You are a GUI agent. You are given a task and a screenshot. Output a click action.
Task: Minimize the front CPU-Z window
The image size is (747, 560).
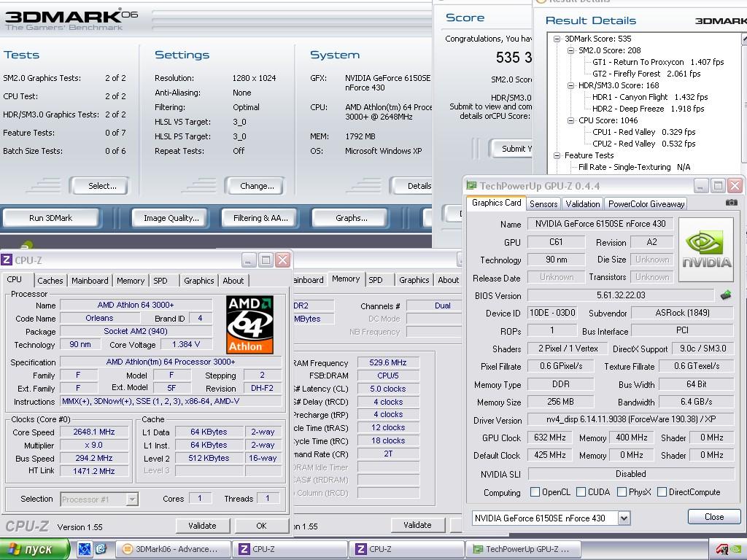point(249,260)
